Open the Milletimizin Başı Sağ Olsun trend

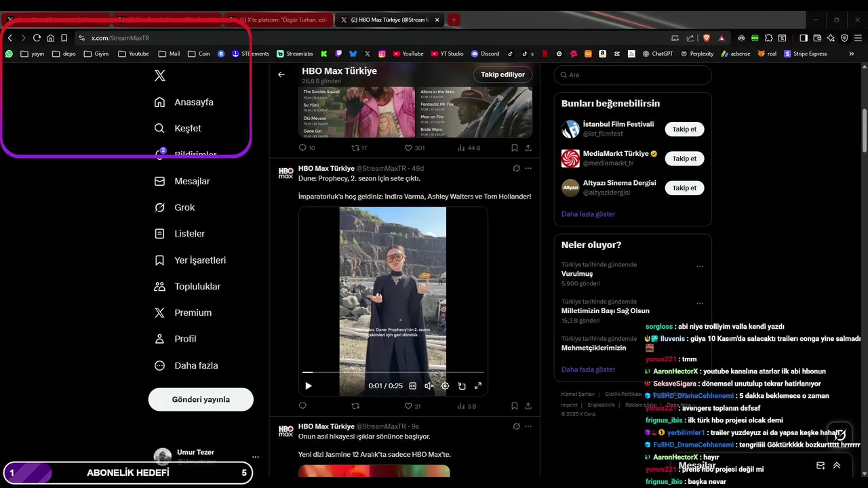(x=606, y=311)
